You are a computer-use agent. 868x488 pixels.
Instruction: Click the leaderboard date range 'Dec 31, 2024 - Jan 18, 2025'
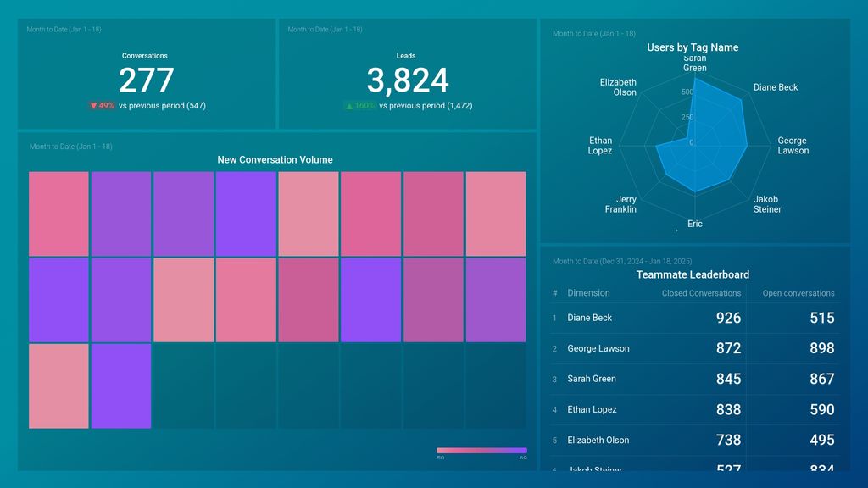pyautogui.click(x=645, y=262)
